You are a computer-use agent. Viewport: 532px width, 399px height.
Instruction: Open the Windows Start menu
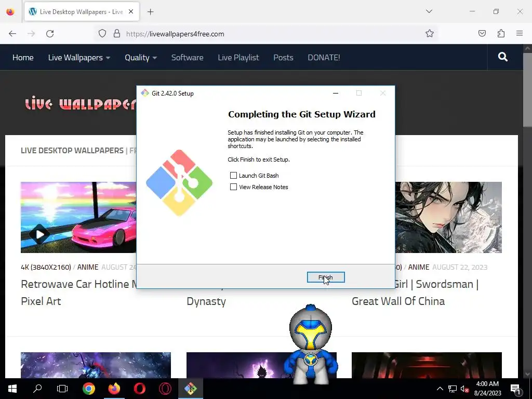click(x=12, y=389)
